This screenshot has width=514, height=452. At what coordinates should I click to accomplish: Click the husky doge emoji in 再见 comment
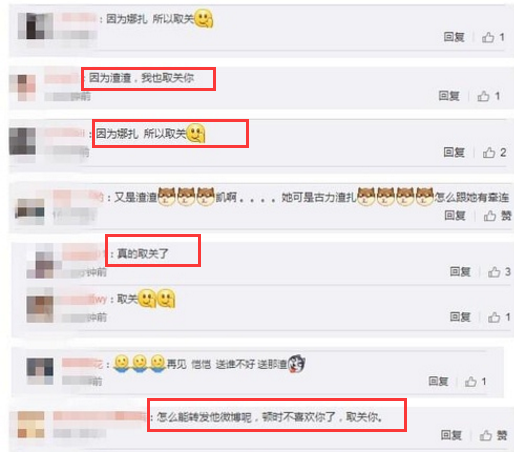point(297,363)
